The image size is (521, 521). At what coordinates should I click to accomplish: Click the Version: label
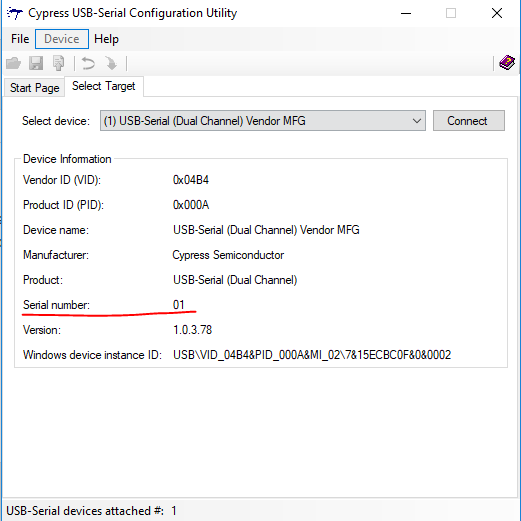pyautogui.click(x=42, y=330)
